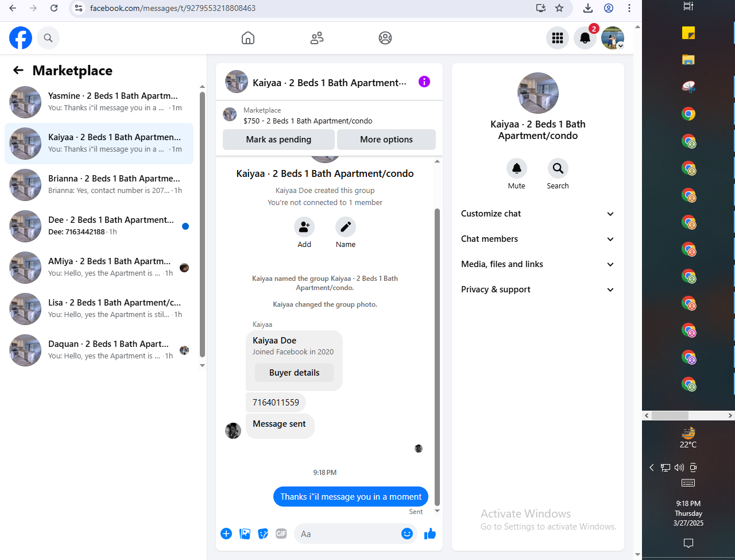This screenshot has width=735, height=560.
Task: Open More options for the listing
Action: click(386, 140)
